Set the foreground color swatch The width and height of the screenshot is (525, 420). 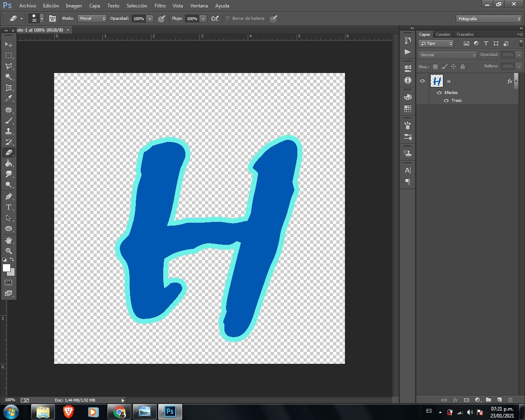[x=6, y=268]
